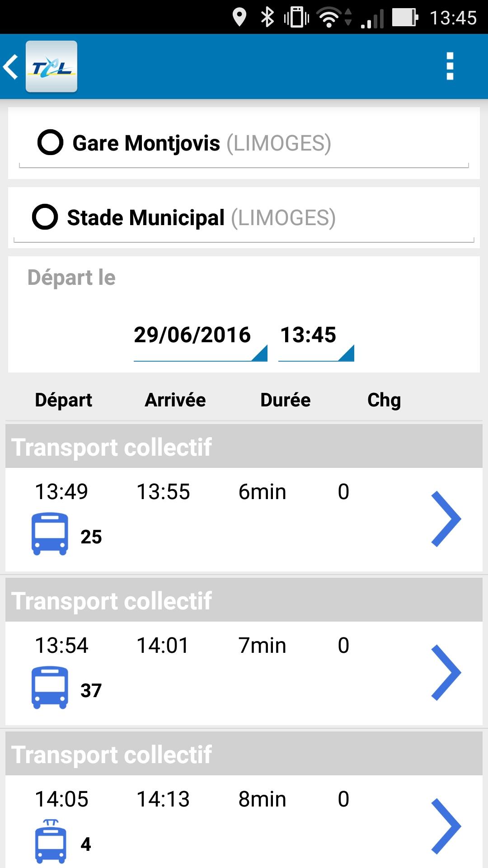This screenshot has height=868, width=488.
Task: Expand the 13:49 departure trip details
Action: pyautogui.click(x=446, y=519)
